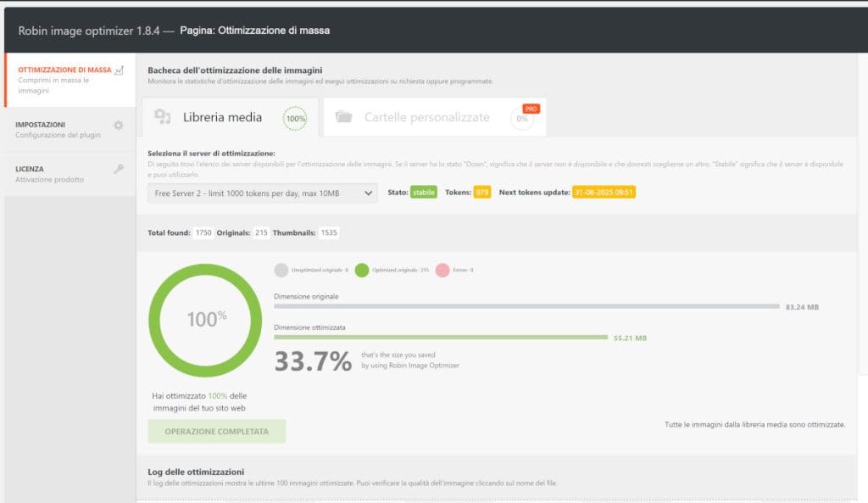Image resolution: width=868 pixels, height=503 pixels.
Task: Click the Dimensione originale gray bar
Action: click(x=526, y=306)
